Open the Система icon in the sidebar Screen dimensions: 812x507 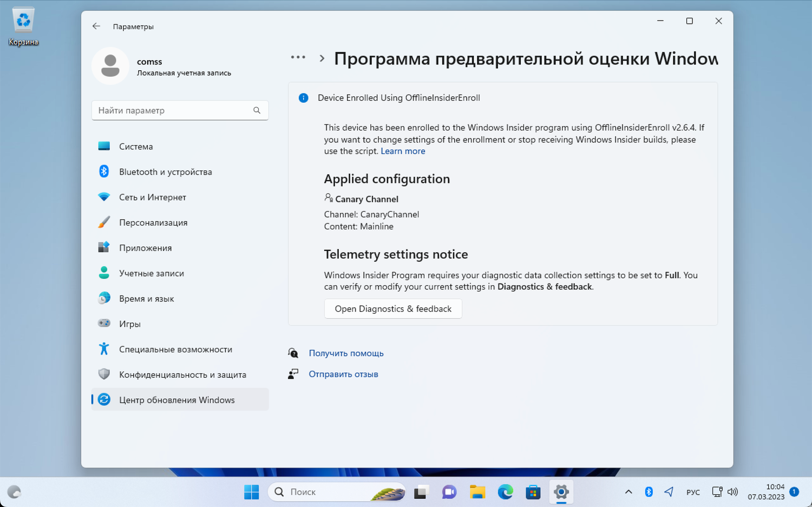point(104,146)
